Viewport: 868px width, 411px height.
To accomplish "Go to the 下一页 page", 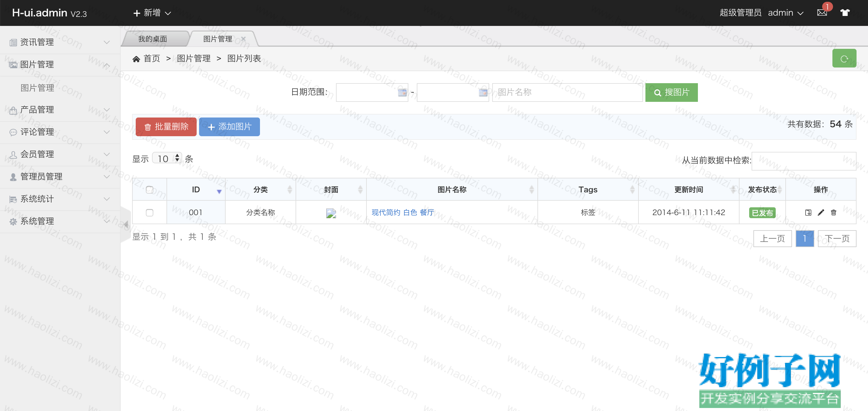I will click(837, 239).
